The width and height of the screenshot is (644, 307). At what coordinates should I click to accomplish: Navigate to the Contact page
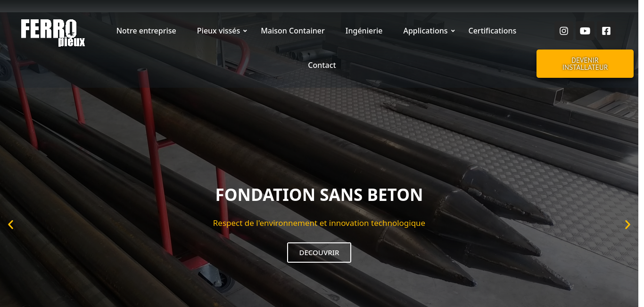[322, 65]
